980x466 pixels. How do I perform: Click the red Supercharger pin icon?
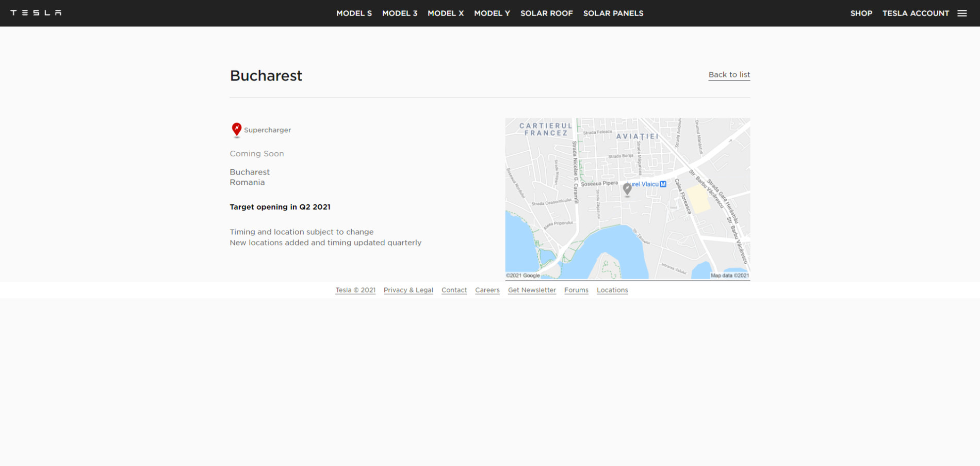236,130
